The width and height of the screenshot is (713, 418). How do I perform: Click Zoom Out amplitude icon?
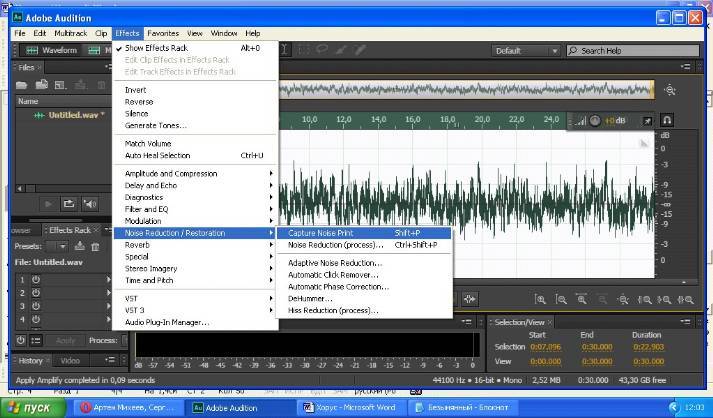(x=561, y=299)
